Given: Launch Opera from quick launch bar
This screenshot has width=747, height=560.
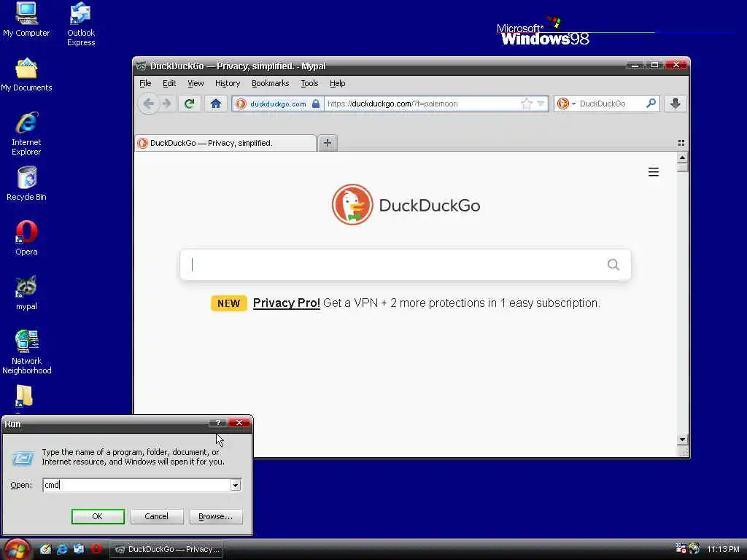Looking at the screenshot, I should point(96,549).
